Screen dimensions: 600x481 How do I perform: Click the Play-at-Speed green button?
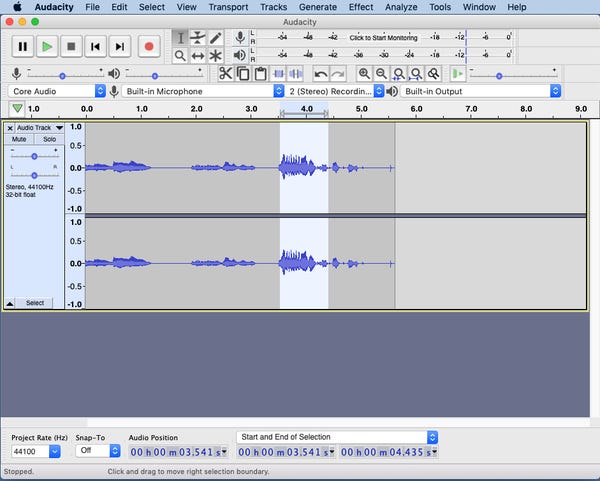pos(458,73)
